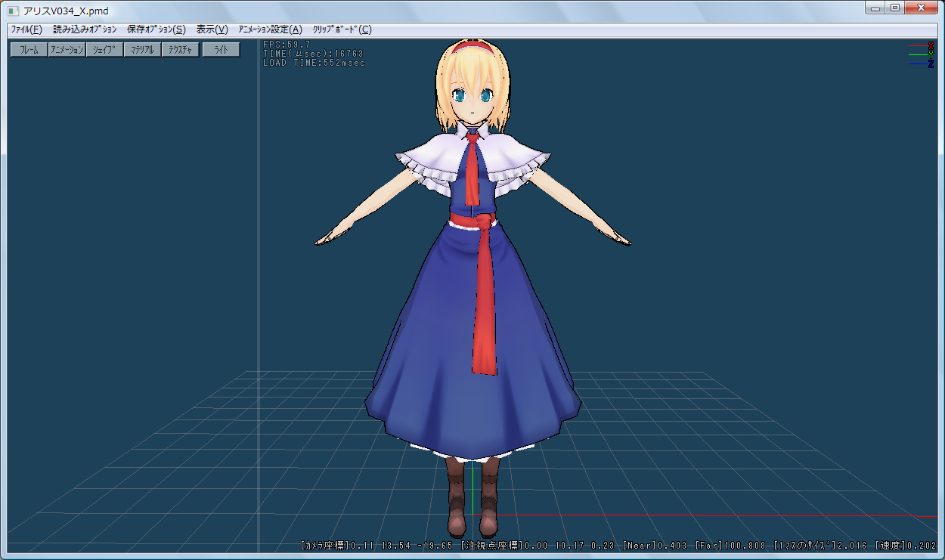Open the 保存オプション(S) menu

(156, 29)
